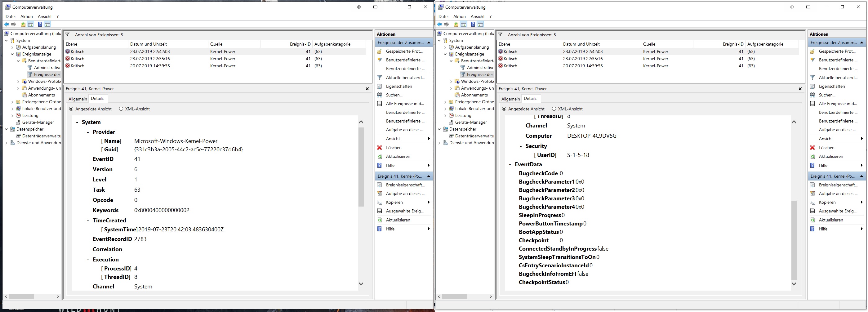Switch to Allgemein tab in right window

(x=511, y=99)
